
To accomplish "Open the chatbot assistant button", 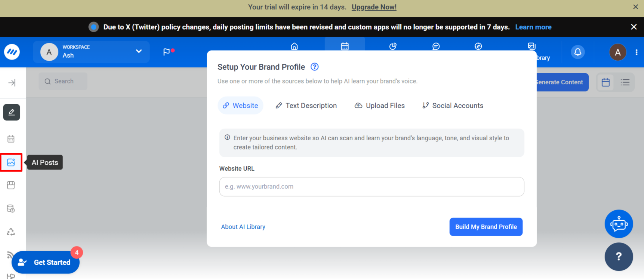I will [619, 224].
